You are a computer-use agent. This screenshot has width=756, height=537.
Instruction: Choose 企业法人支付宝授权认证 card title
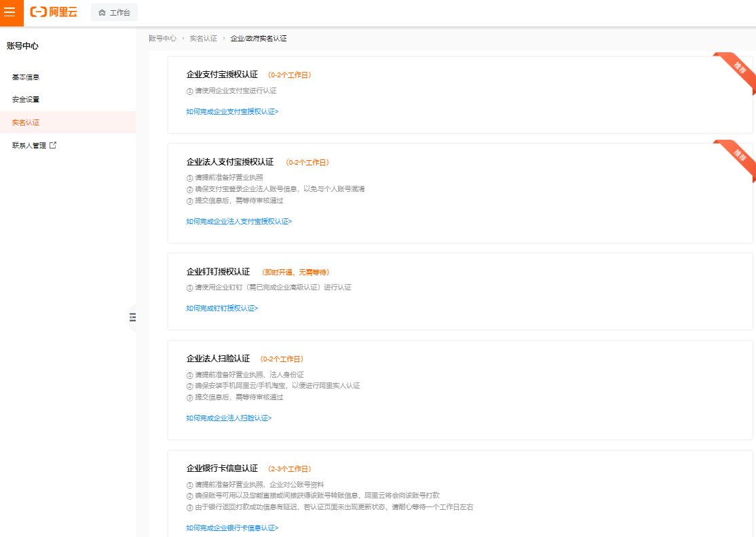230,162
